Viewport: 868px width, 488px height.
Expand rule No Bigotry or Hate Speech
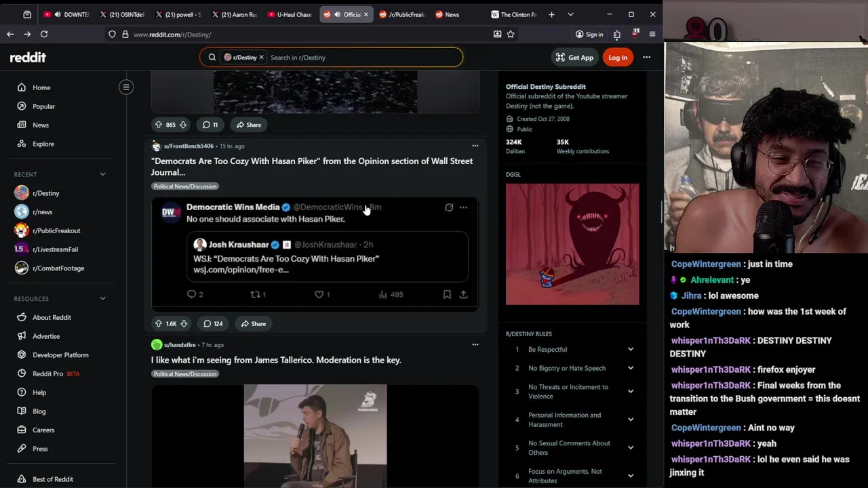coord(630,368)
